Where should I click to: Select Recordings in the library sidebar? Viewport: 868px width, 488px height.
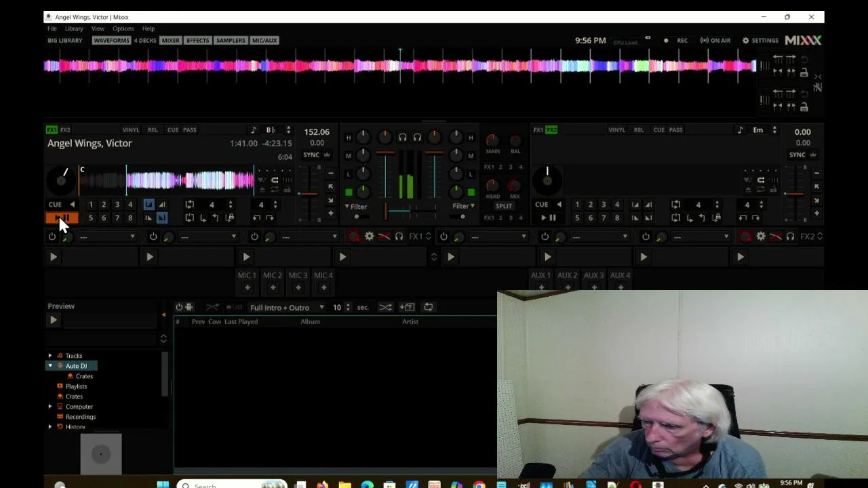coord(80,417)
